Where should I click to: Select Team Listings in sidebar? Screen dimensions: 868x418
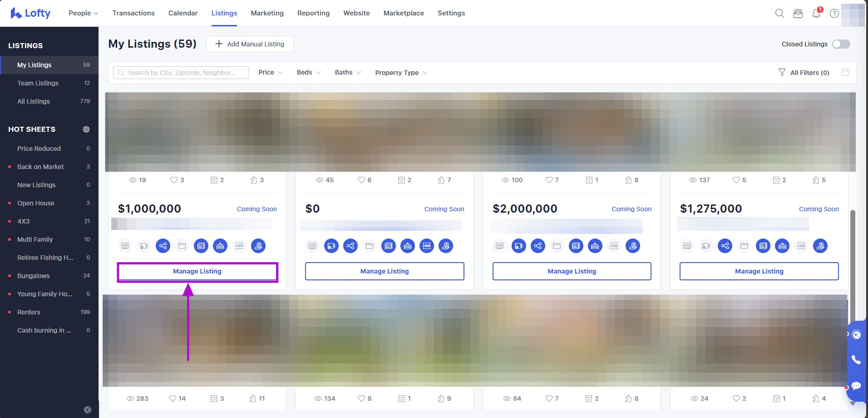[38, 83]
